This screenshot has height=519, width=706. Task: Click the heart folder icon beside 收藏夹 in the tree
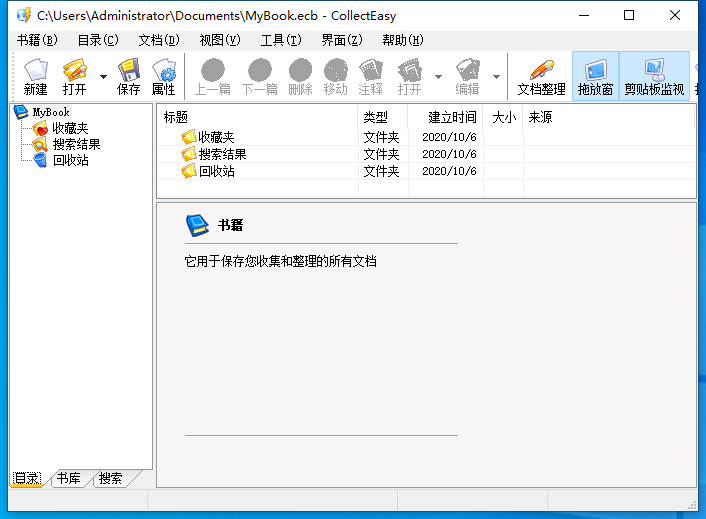click(40, 128)
